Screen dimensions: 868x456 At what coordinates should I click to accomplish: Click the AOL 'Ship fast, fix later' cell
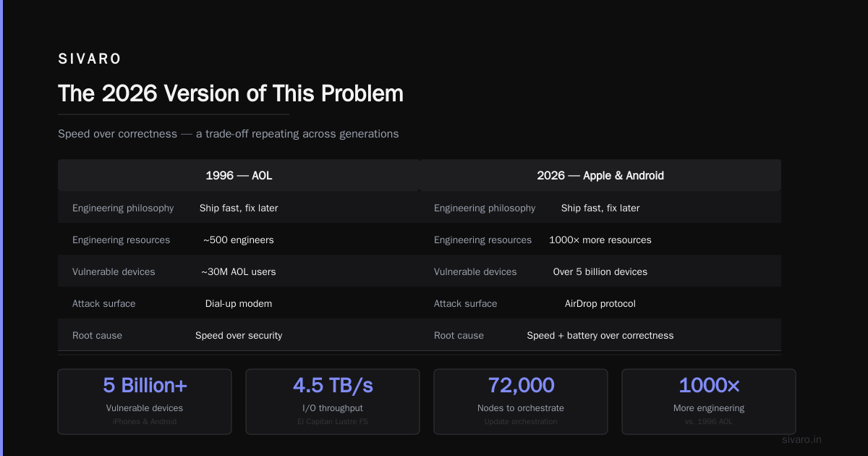point(239,208)
